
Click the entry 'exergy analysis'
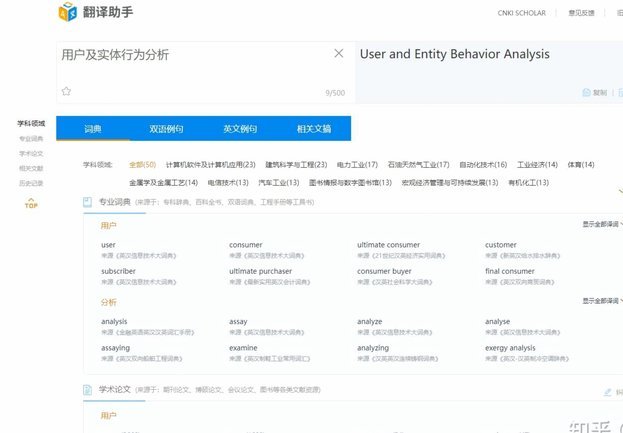(x=510, y=348)
